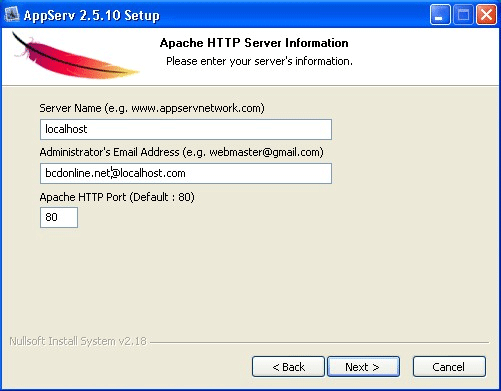Viewport: 501px width, 391px height.
Task: Click the Apache feather logo
Action: click(x=75, y=56)
